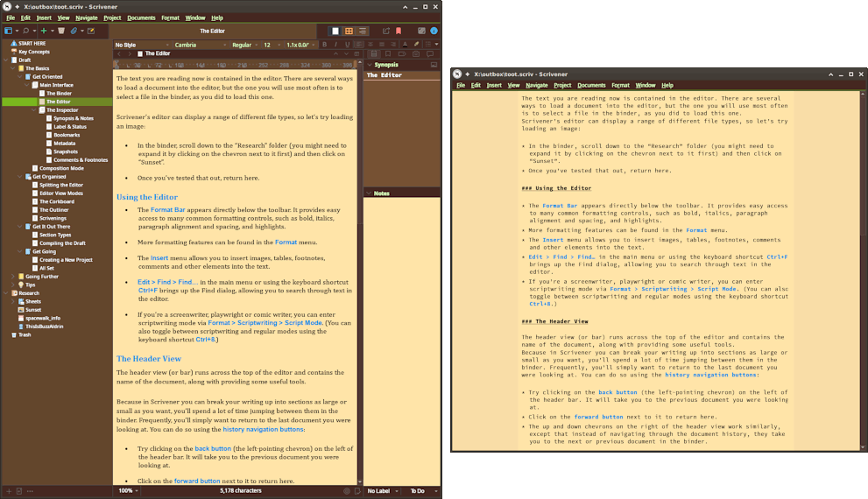Viewport: 868px width, 499px height.
Task: Click the highlighter pen icon
Action: [416, 45]
